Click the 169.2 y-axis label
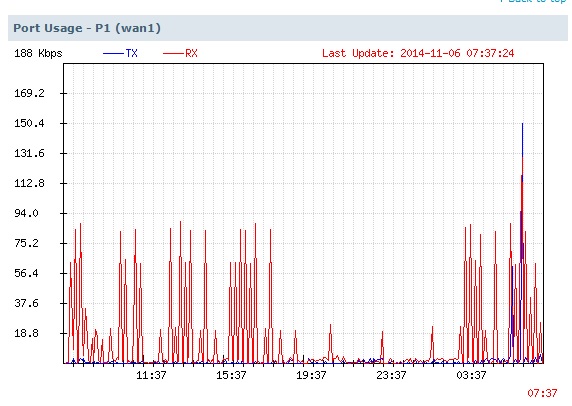572x406 pixels. click(29, 93)
